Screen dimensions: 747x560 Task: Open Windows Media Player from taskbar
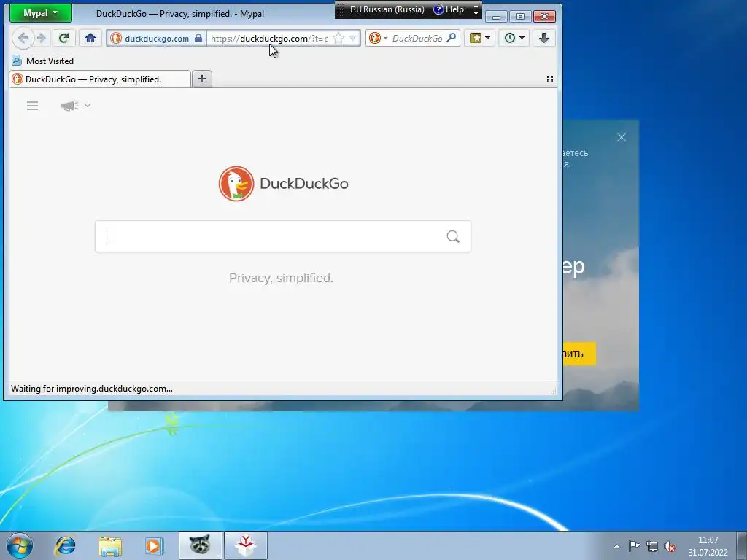pos(155,545)
